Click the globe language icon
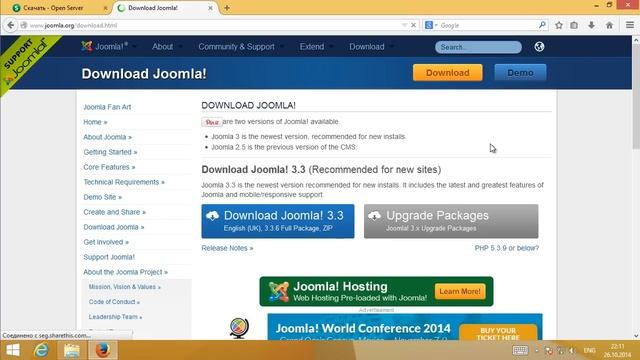The width and height of the screenshot is (640, 360). pos(539,47)
